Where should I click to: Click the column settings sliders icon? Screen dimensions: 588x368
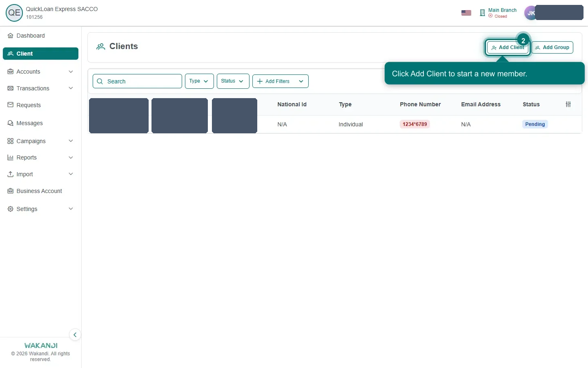[x=568, y=104]
